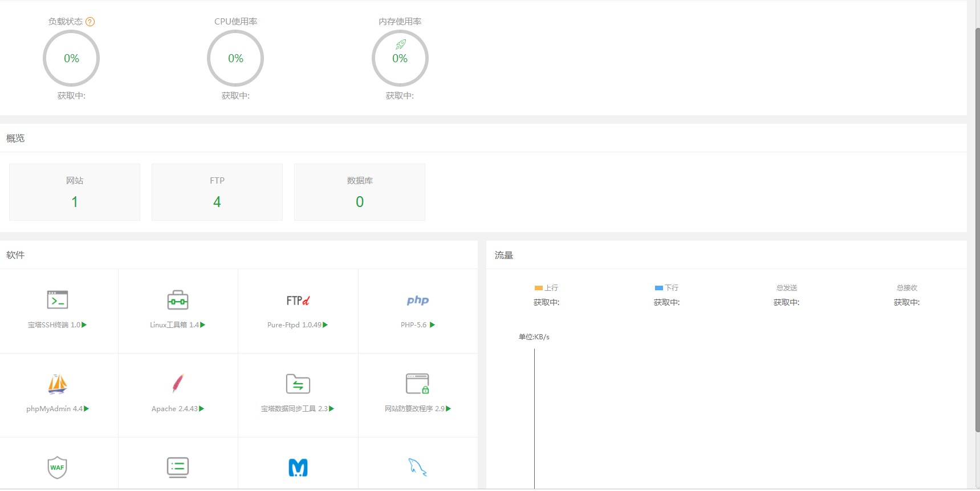Click the 软件 section heading
The width and height of the screenshot is (980, 491).
(15, 255)
